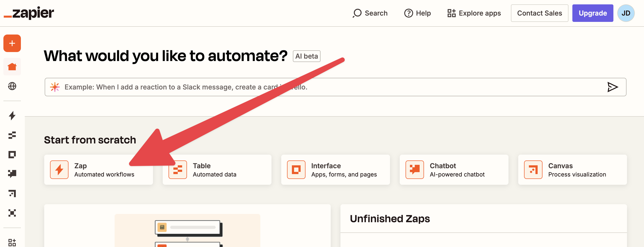Viewport: 644px width, 247px height.
Task: Click the AI beta badge
Action: coord(306,56)
